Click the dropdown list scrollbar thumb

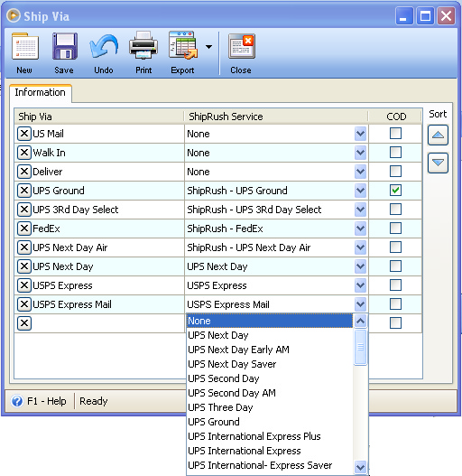pyautogui.click(x=360, y=347)
